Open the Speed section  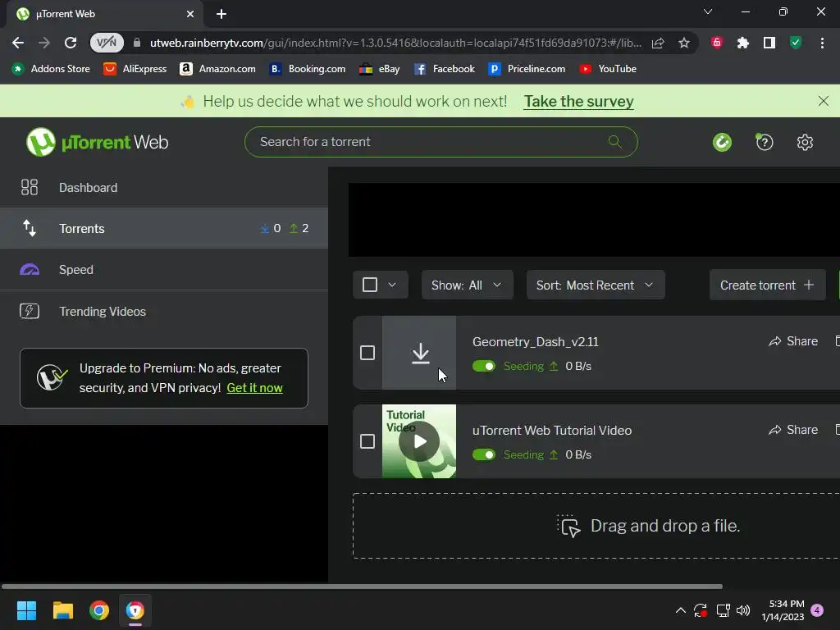pos(164,269)
